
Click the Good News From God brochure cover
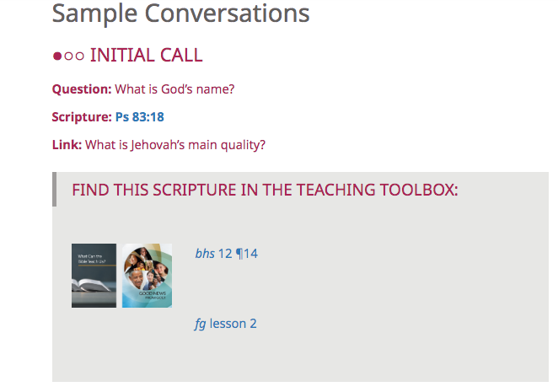click(x=147, y=276)
